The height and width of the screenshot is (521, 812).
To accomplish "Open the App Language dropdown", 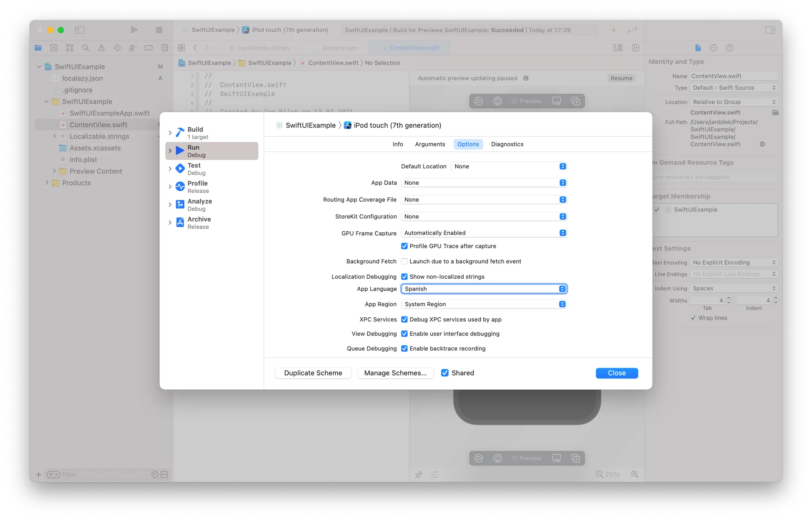I will (x=484, y=289).
